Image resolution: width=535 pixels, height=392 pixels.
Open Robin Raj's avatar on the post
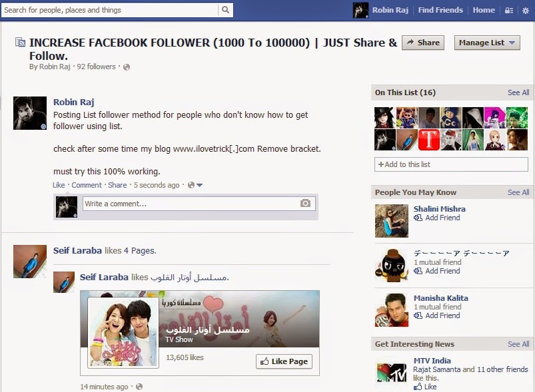[x=30, y=113]
